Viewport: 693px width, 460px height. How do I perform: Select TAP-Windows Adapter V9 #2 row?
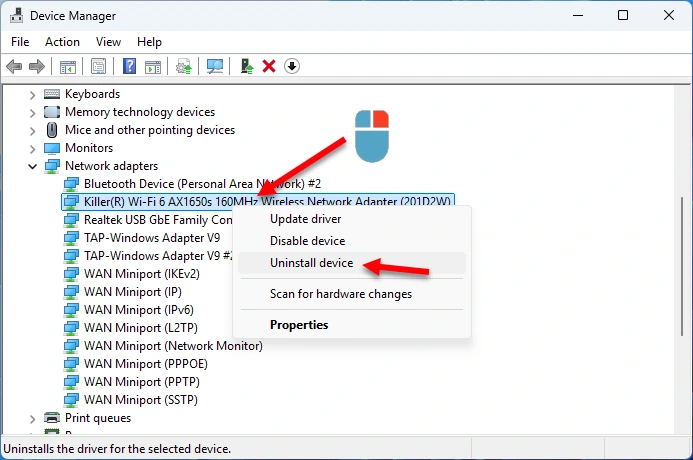pos(158,256)
